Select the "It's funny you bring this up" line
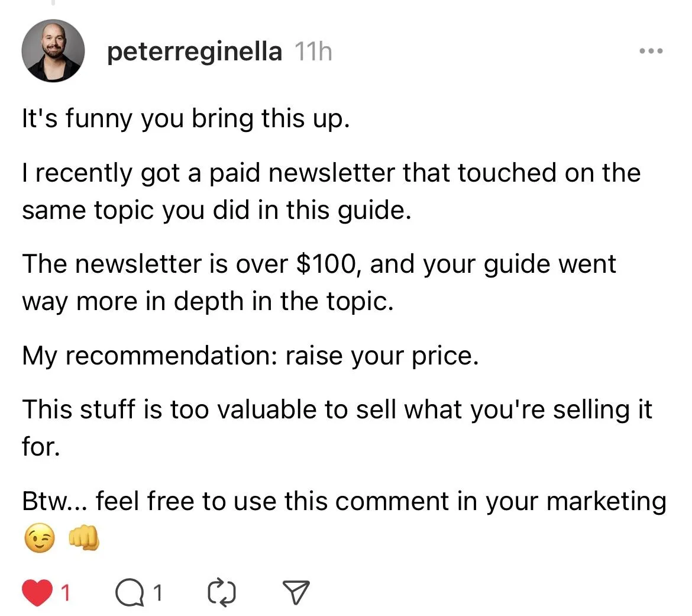 186,119
